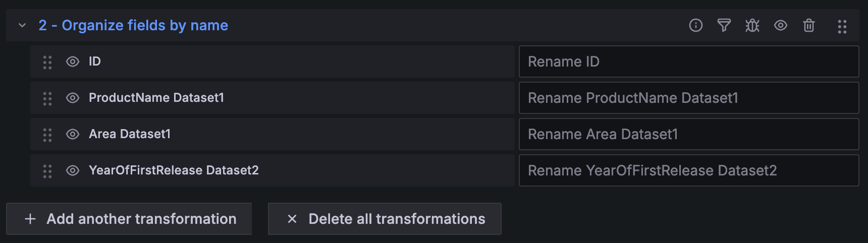Toggle visibility of YearOfFirstRelease Dataset2 field
868x243 pixels.
point(73,170)
